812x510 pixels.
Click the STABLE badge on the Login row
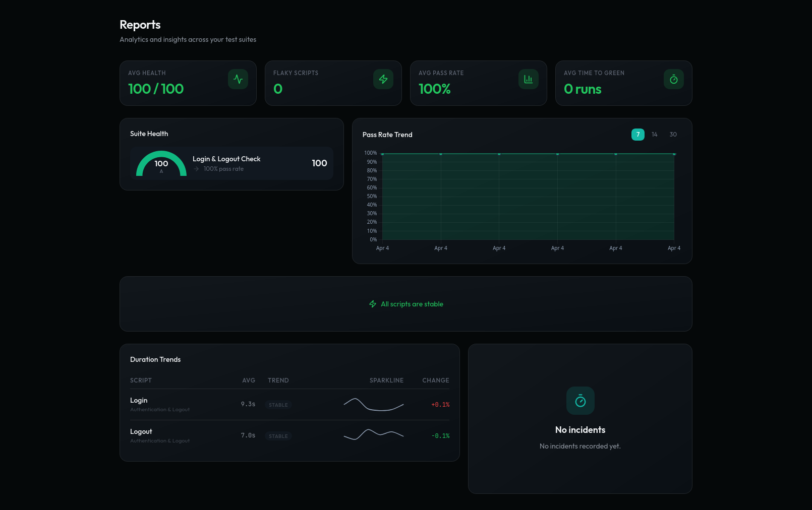point(278,405)
